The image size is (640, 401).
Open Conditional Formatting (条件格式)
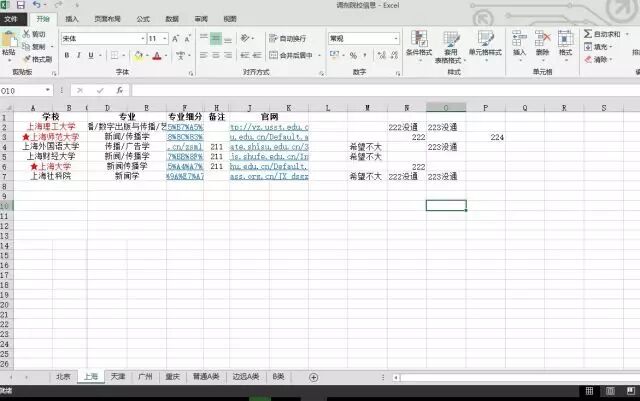pyautogui.click(x=419, y=44)
